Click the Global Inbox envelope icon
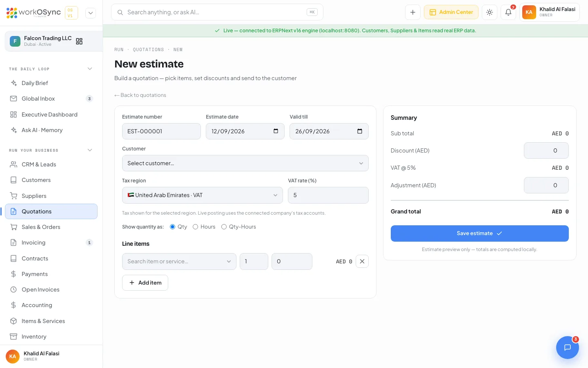Viewport: 588px width, 368px height. pyautogui.click(x=13, y=99)
